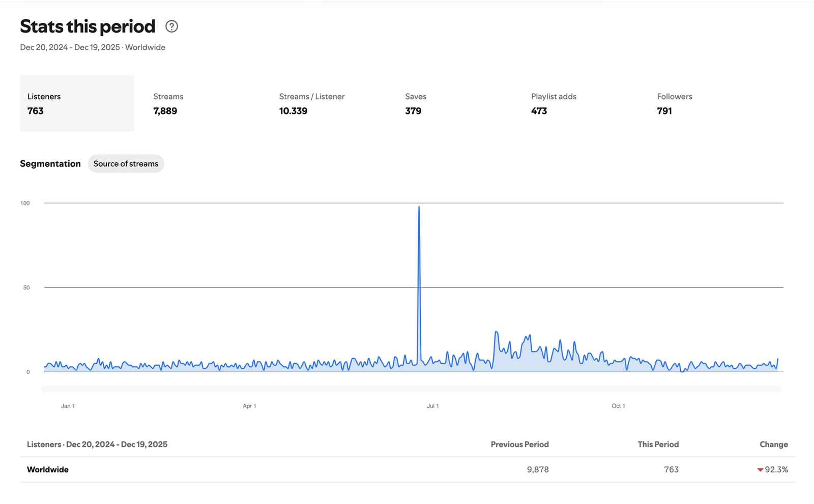Click the Apr 1 axis label

249,406
